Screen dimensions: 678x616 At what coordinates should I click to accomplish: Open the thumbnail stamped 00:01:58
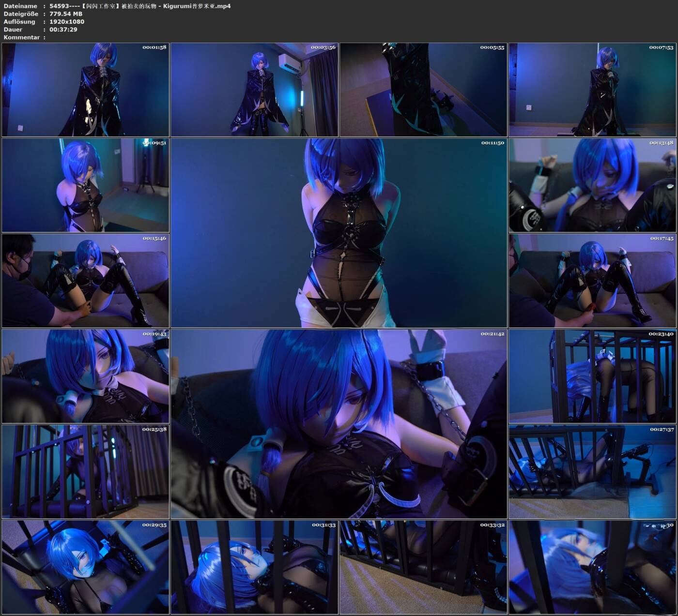coord(85,90)
